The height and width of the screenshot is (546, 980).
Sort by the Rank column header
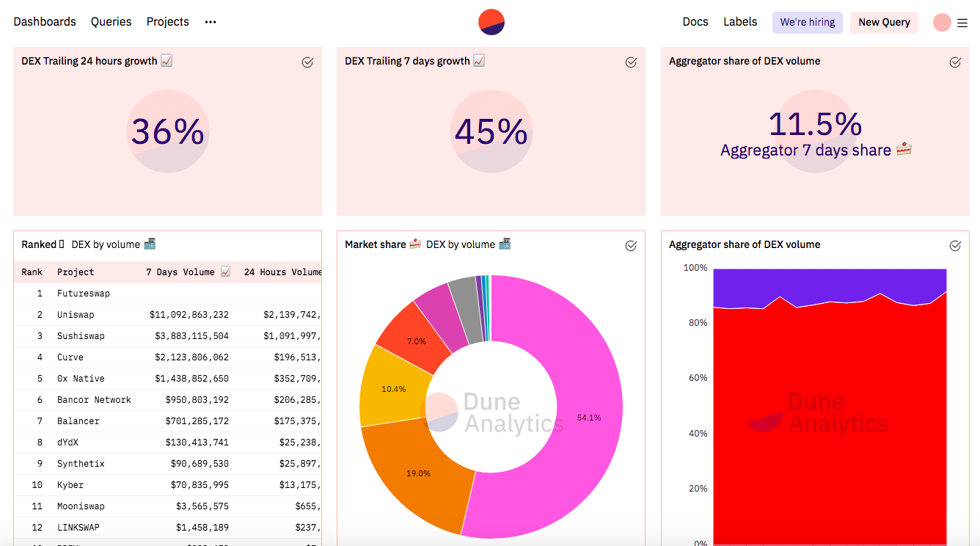tap(32, 272)
